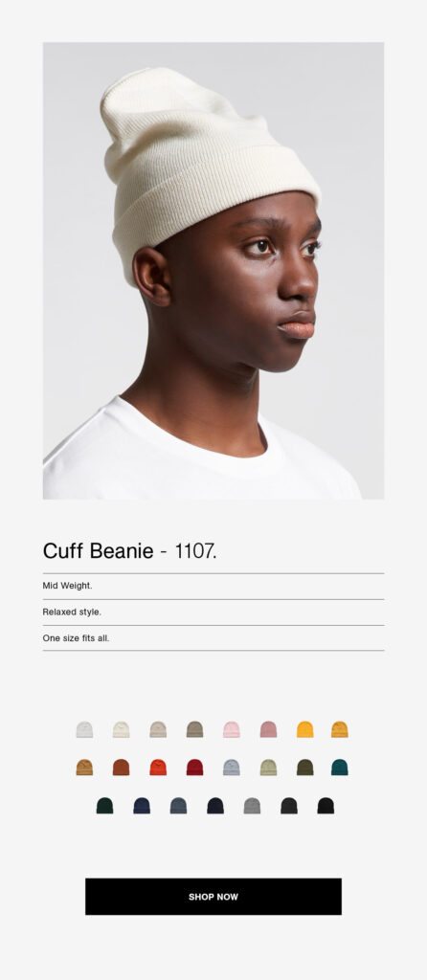Select the forest green beanie icon
The image size is (427, 980).
[x=105, y=806]
